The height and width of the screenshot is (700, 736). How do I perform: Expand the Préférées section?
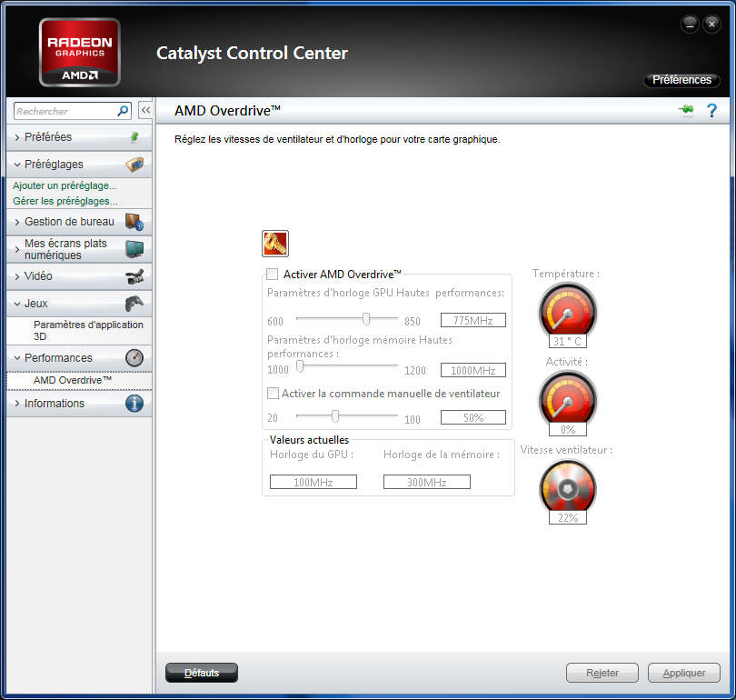click(55, 137)
